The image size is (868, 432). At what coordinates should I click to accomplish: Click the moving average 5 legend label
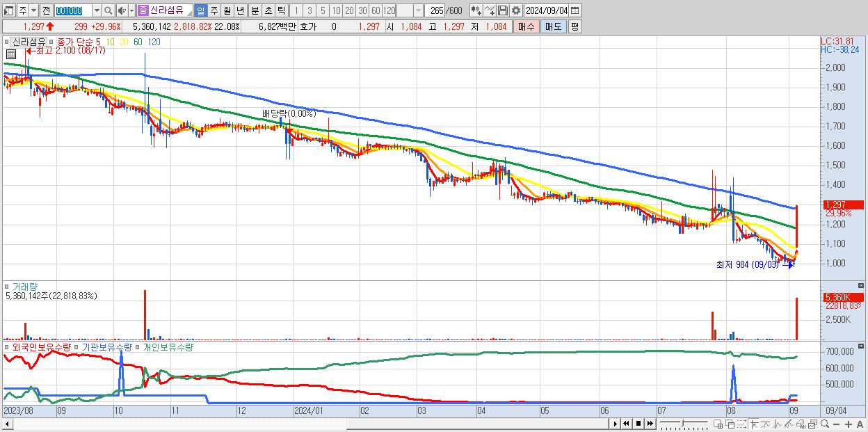(98, 42)
